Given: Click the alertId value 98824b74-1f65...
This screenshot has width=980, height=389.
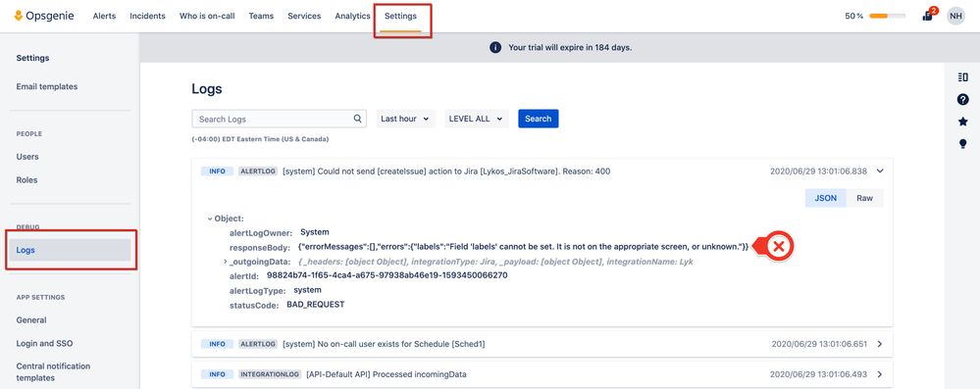Looking at the screenshot, I should click(x=387, y=274).
